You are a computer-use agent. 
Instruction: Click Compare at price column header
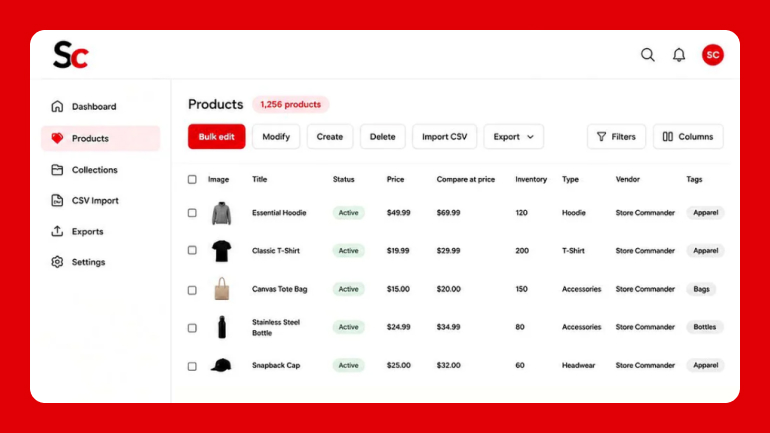(x=466, y=179)
